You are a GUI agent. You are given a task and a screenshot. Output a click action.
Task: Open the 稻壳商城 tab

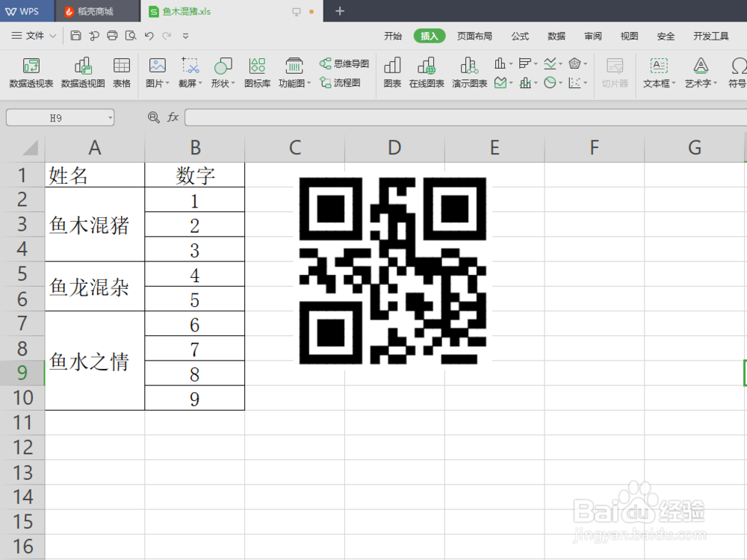click(x=96, y=11)
